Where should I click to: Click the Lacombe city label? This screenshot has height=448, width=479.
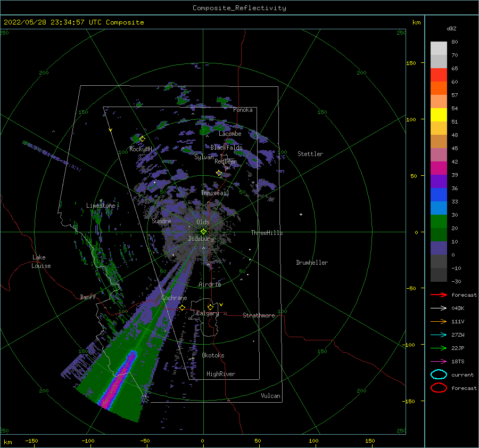coord(230,134)
